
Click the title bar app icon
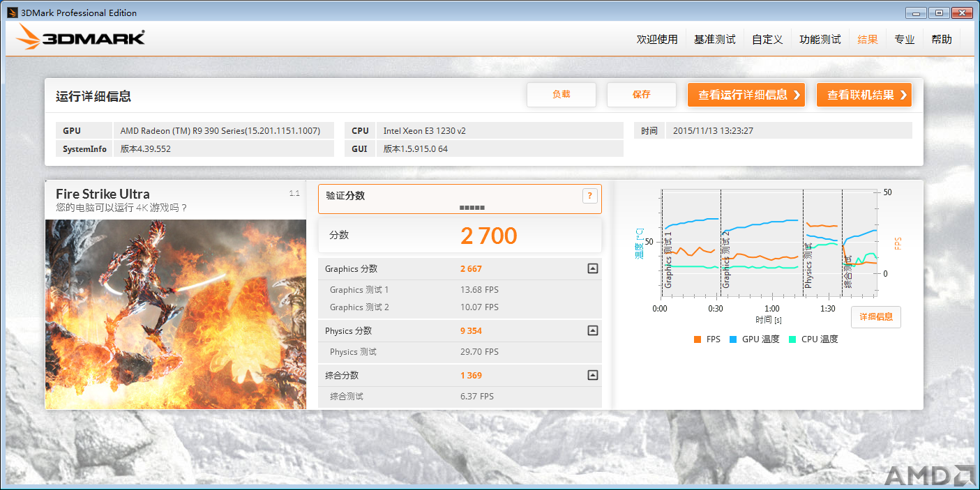(x=12, y=13)
